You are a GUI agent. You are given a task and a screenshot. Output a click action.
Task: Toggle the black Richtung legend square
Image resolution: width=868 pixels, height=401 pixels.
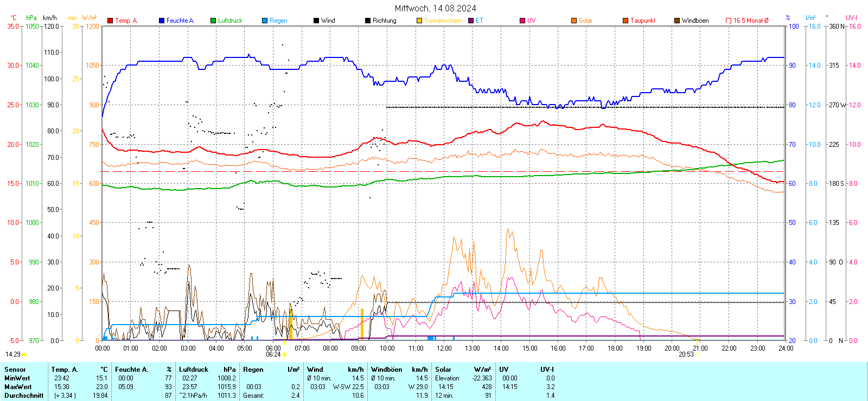click(368, 21)
